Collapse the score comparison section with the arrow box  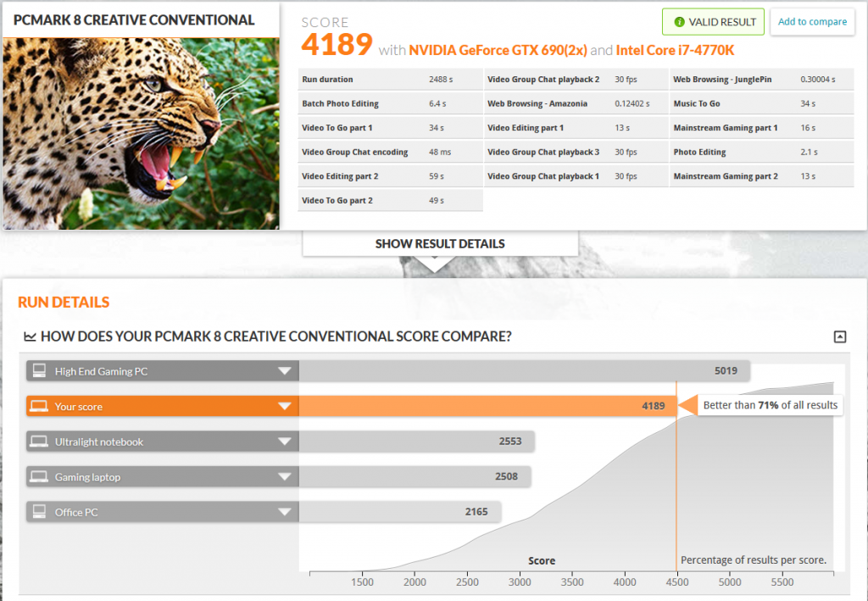coord(839,337)
